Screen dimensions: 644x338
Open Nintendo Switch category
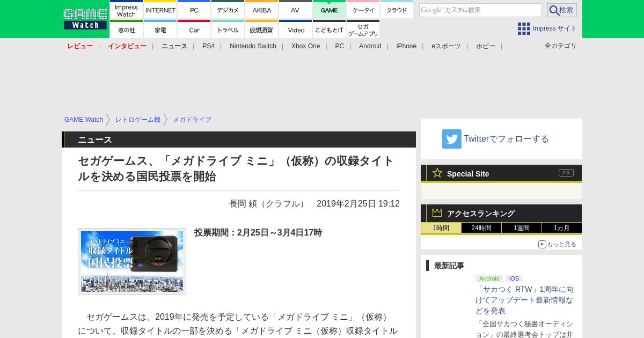coord(253,46)
